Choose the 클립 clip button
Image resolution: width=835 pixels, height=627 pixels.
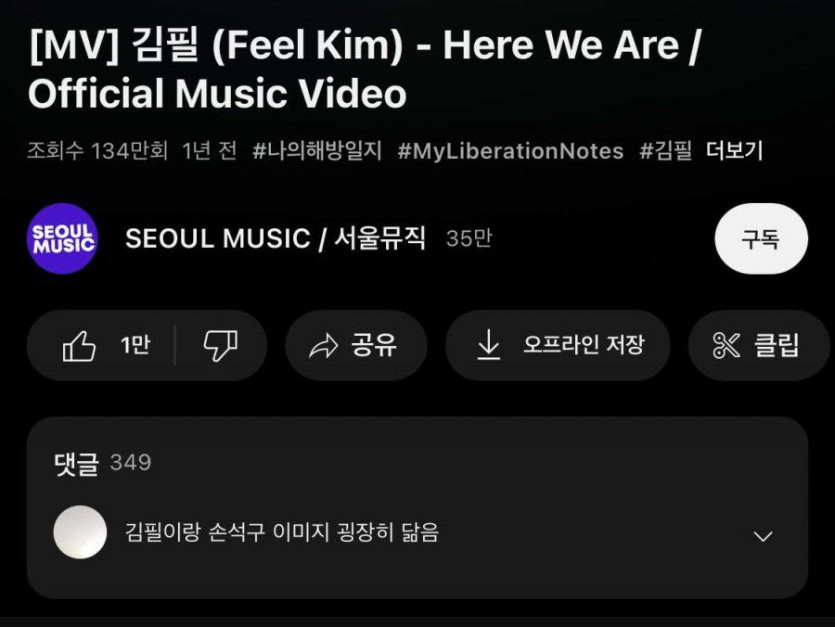[x=759, y=345]
